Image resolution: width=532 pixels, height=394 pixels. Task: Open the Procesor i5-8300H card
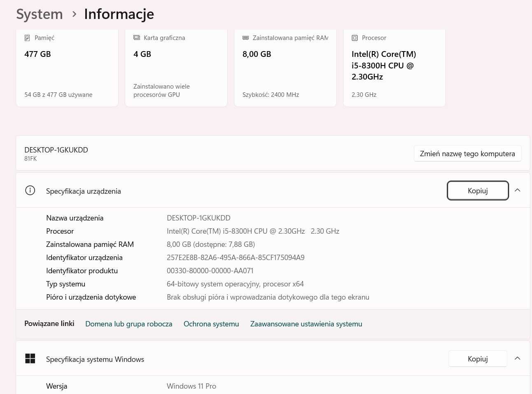(x=394, y=68)
